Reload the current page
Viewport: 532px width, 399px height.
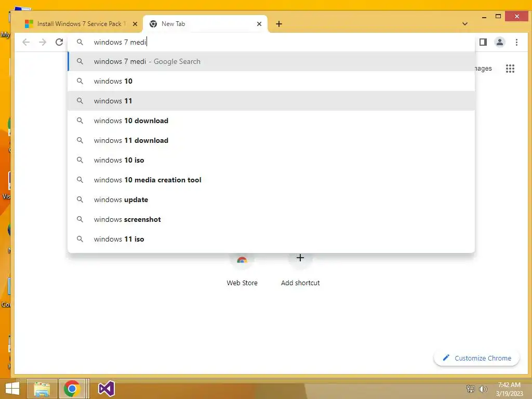[x=59, y=42]
